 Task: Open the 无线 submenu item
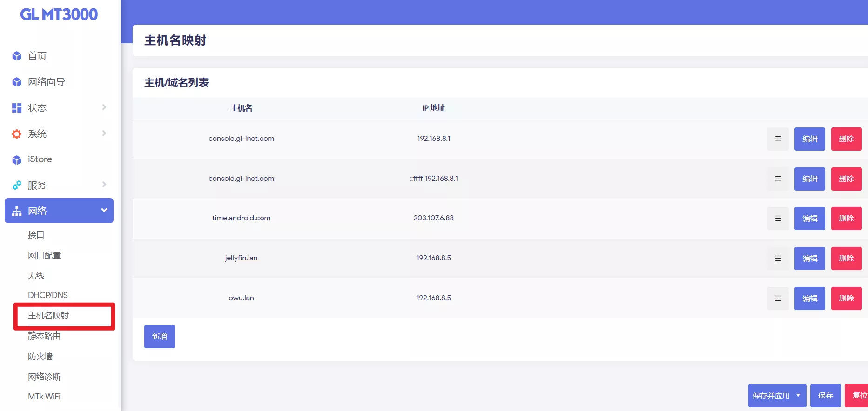36,276
